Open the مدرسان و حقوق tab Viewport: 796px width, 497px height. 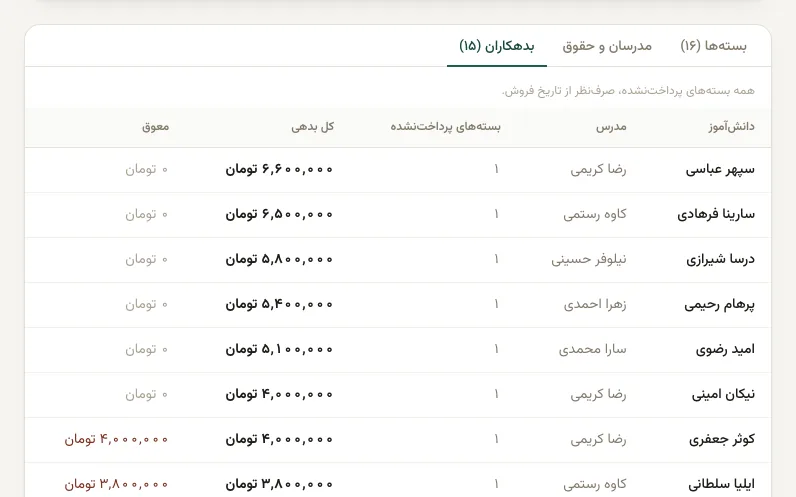607,46
